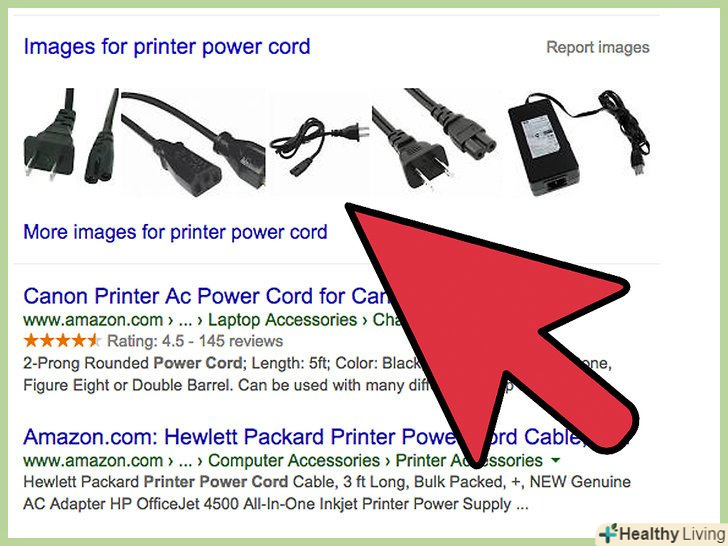Screen dimensions: 728x546
Task: Open the small coiled cord thumbnail
Action: (x=320, y=146)
